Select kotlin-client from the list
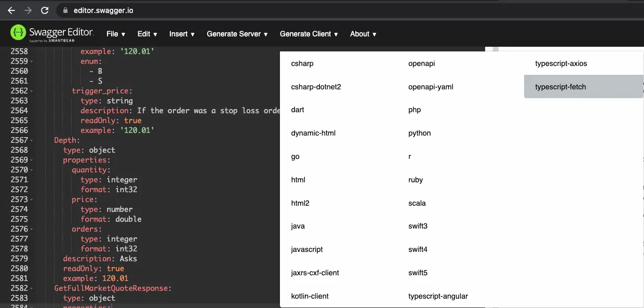 click(310, 296)
